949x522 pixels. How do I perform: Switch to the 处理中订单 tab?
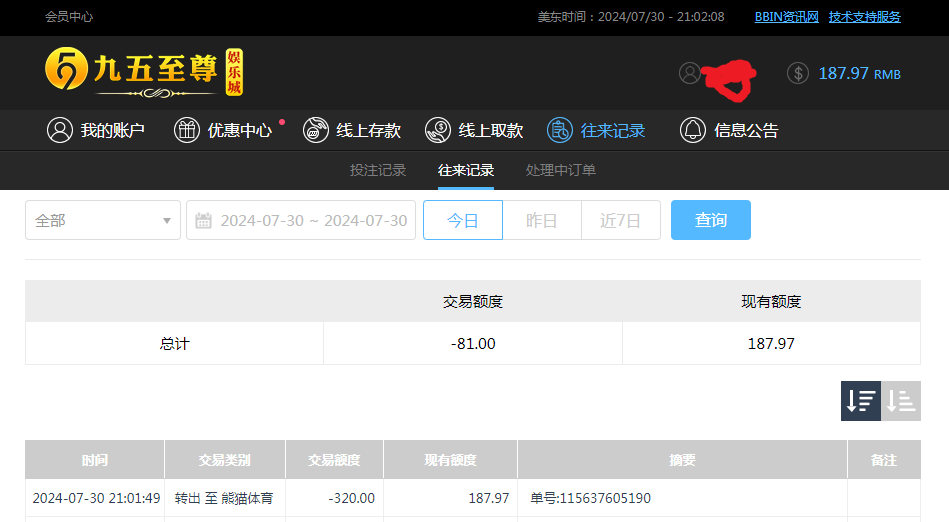[560, 170]
